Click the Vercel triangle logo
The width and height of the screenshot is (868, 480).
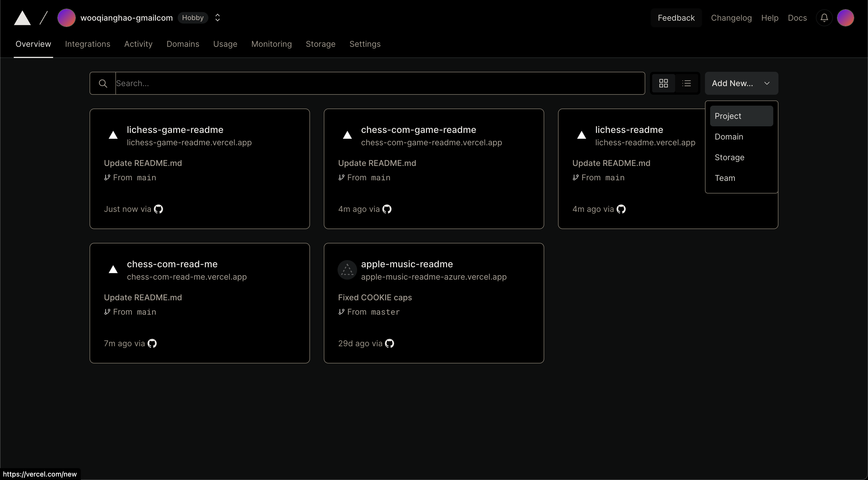[22, 18]
